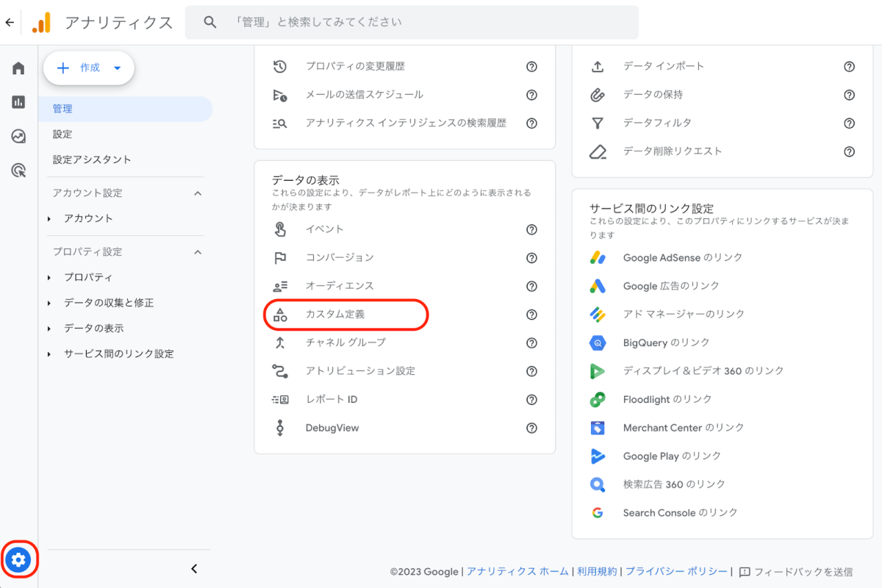Collapse the プロパティ設定 section
Viewport: 882px width, 588px height.
click(197, 251)
